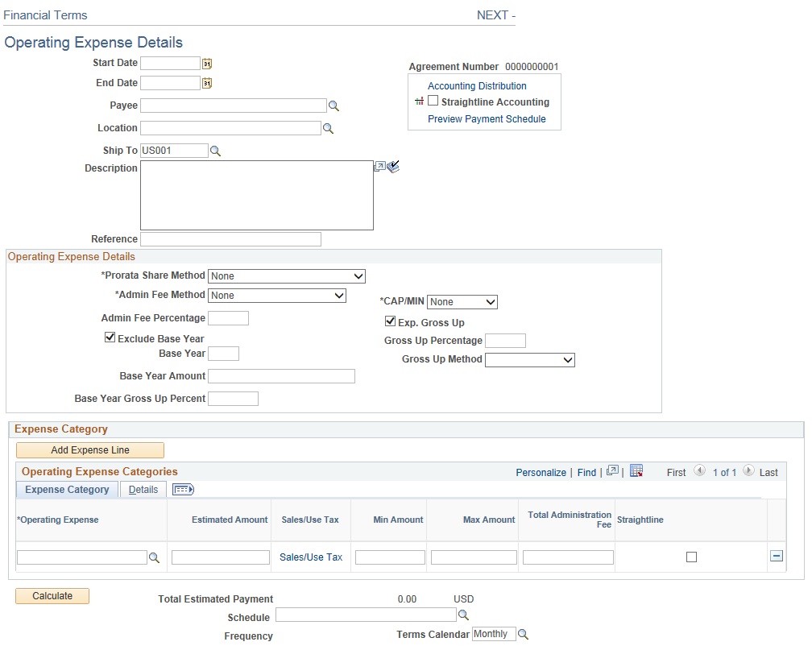
Task: Open the CAP/MIN dropdown
Action: click(x=490, y=301)
